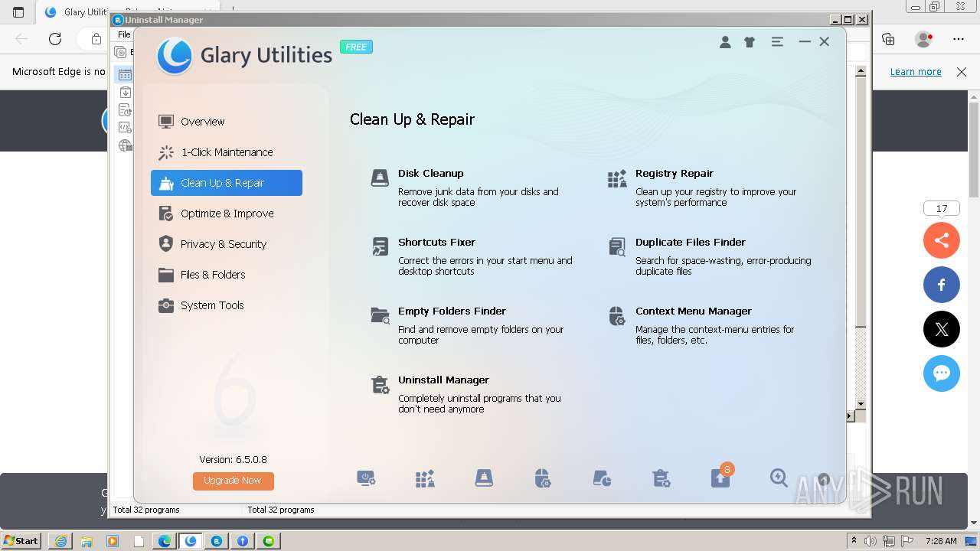The width and height of the screenshot is (980, 551).
Task: Switch to System Tools section
Action: coord(227,305)
